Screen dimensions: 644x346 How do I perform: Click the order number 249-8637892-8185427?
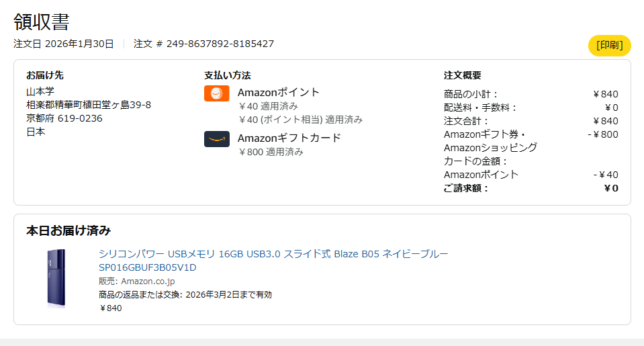click(220, 44)
